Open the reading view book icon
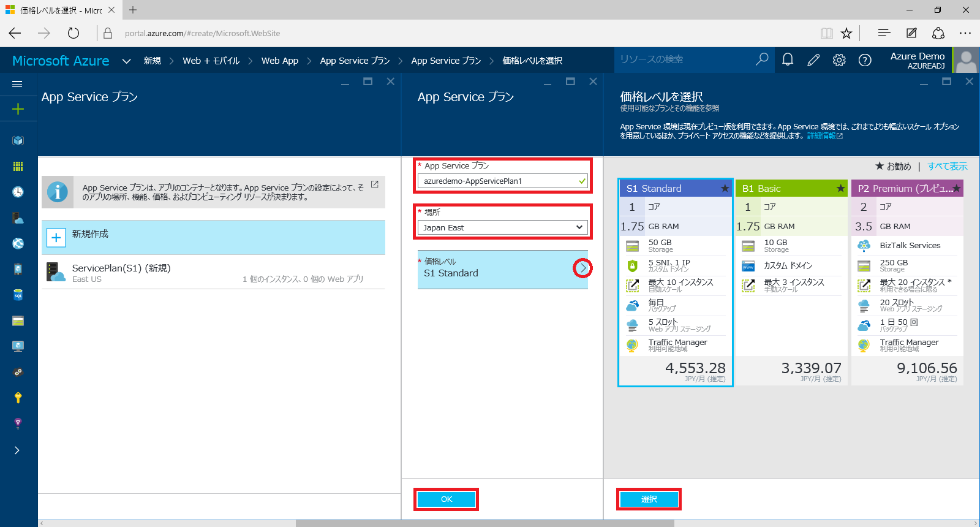980x527 pixels. click(x=827, y=33)
